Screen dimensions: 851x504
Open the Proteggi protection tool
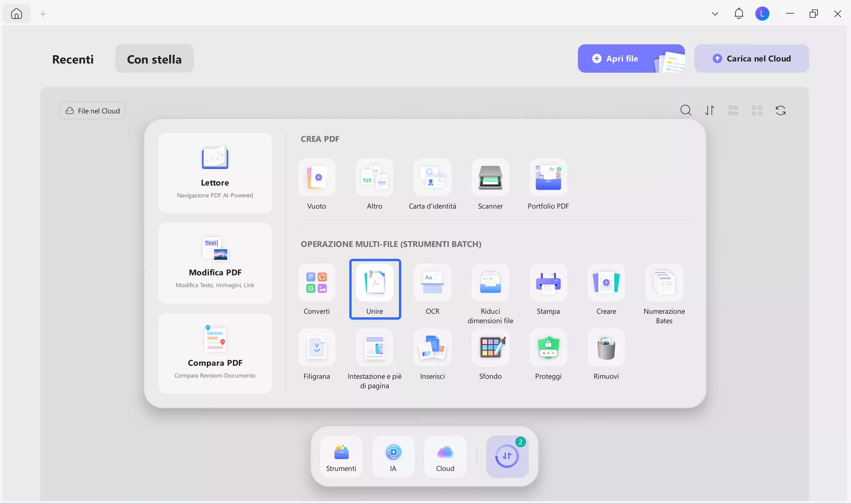click(548, 348)
